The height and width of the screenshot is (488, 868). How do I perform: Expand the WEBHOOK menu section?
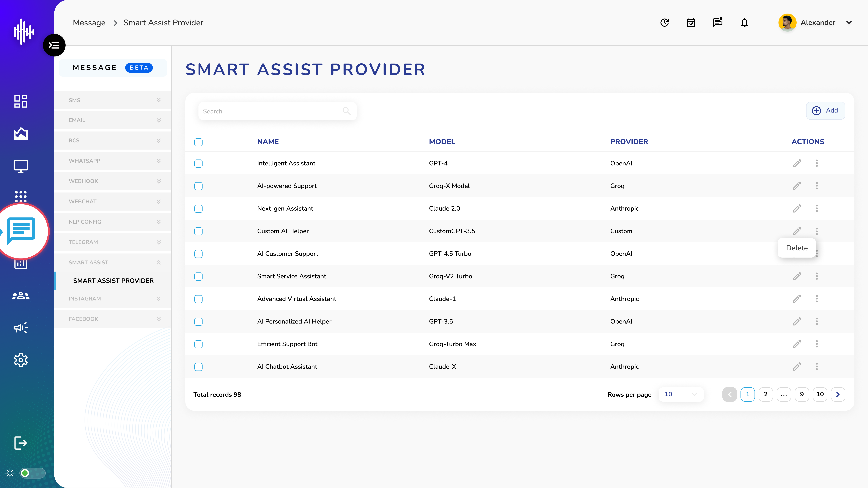click(113, 181)
